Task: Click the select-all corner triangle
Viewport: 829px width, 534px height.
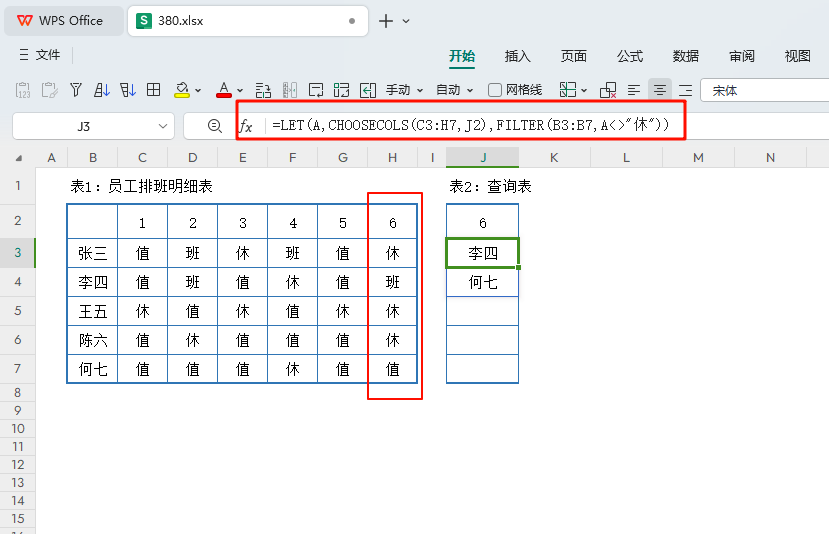Action: 19,158
